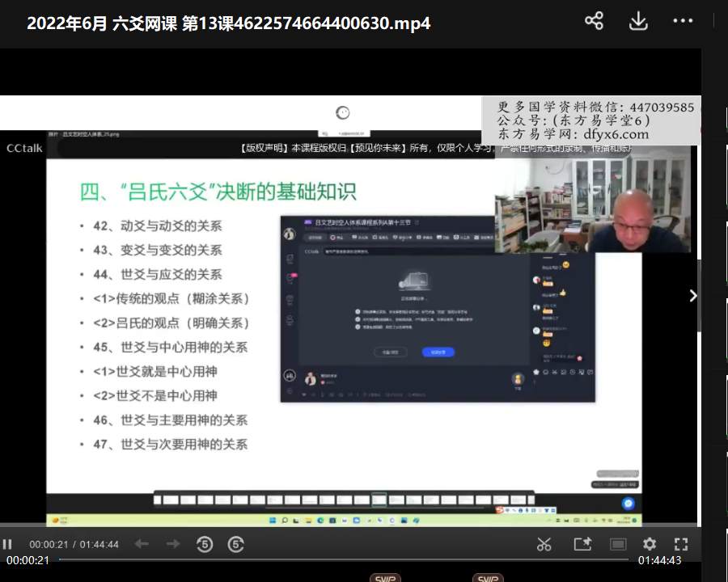This screenshot has width=728, height=582.
Task: Open player settings gear
Action: [x=650, y=544]
